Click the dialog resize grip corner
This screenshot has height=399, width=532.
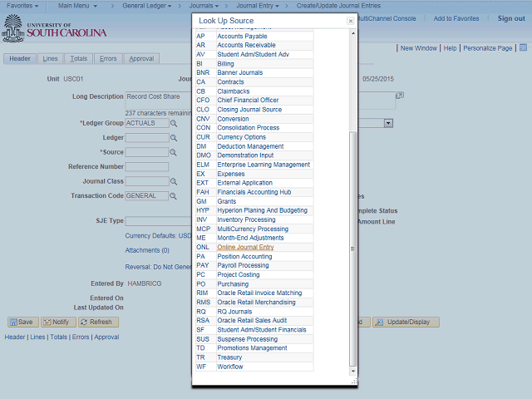354,382
